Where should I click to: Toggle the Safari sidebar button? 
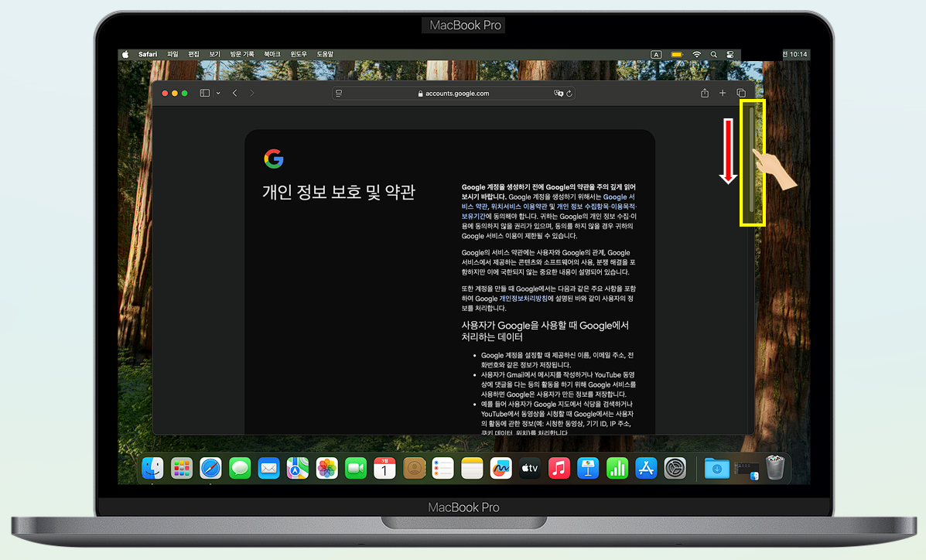(x=205, y=94)
